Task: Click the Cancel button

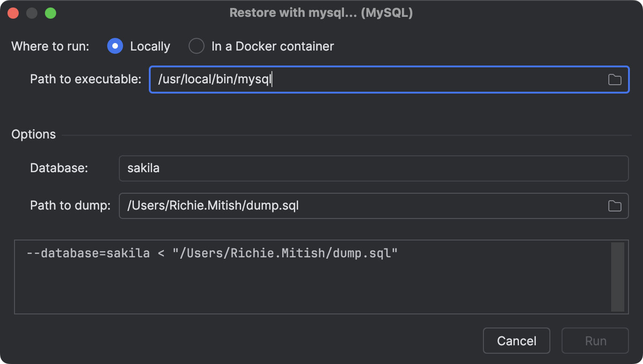Action: point(516,341)
